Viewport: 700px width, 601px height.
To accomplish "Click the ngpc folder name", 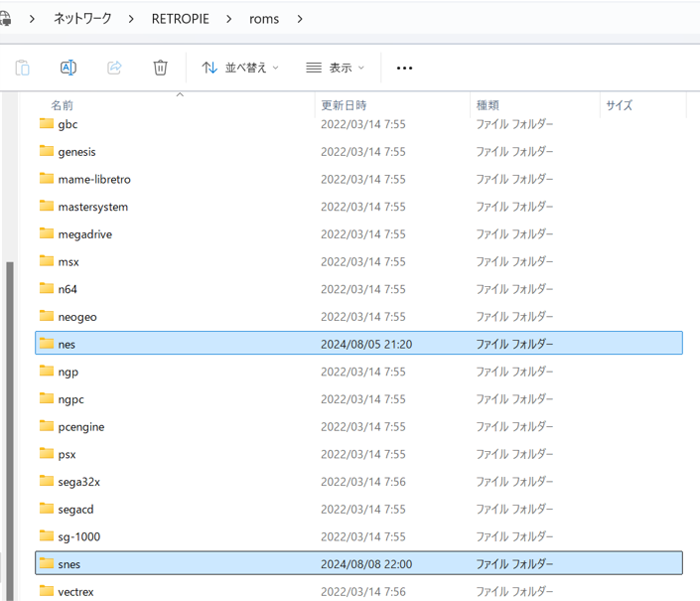I will 70,400.
